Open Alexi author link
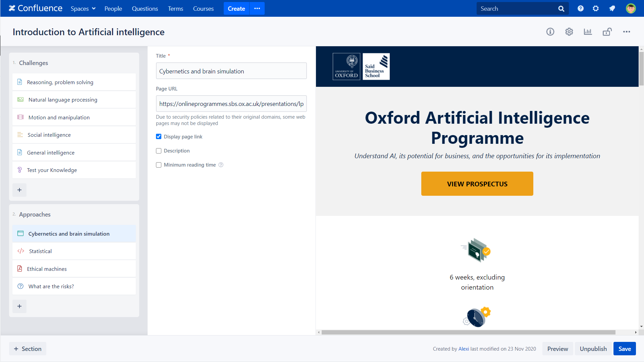This screenshot has width=644, height=362. point(464,349)
